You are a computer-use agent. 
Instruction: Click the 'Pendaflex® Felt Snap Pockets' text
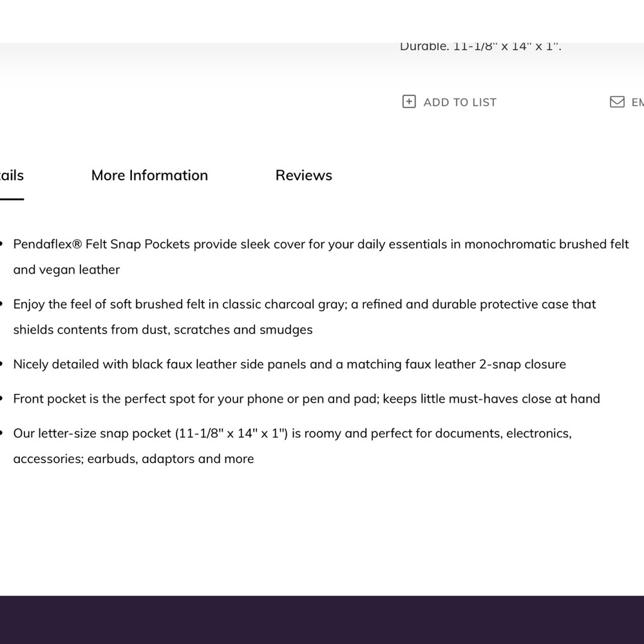click(102, 244)
